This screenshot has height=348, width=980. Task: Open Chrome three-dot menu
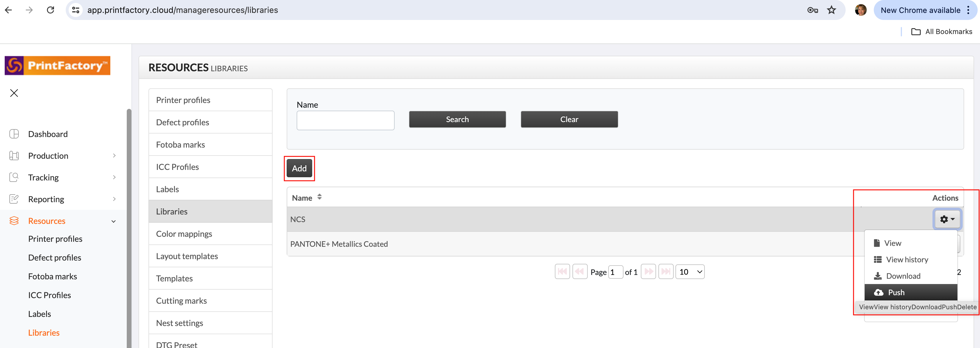pos(969,10)
